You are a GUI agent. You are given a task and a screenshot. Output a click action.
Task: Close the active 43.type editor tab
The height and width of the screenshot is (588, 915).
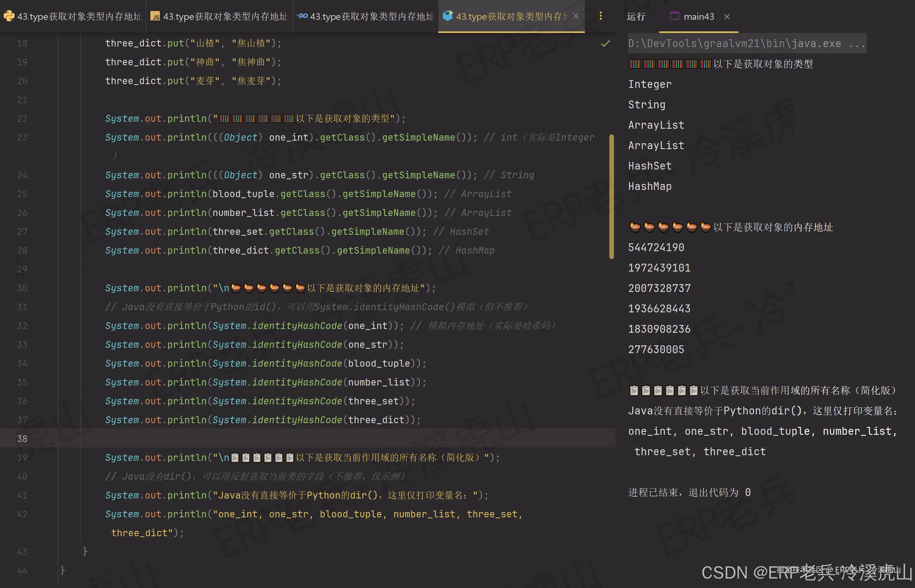(576, 16)
